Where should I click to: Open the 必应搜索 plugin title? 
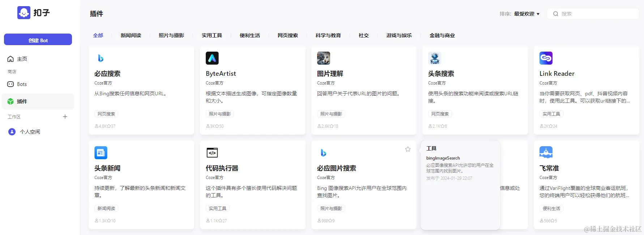(x=107, y=74)
